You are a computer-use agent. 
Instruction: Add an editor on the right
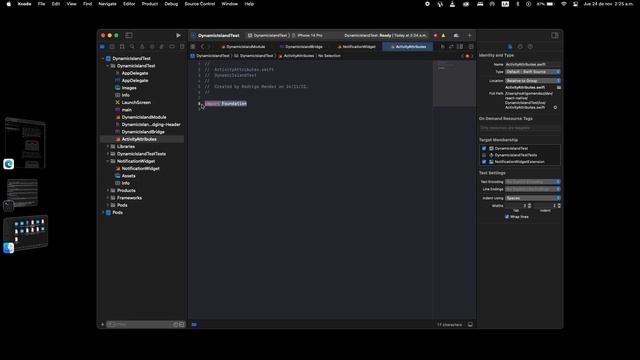[x=471, y=47]
